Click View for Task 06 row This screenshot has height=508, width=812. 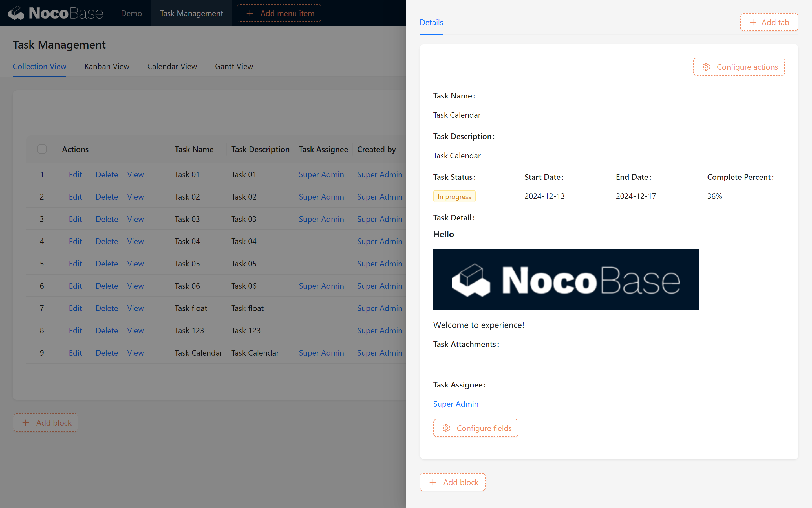coord(135,286)
